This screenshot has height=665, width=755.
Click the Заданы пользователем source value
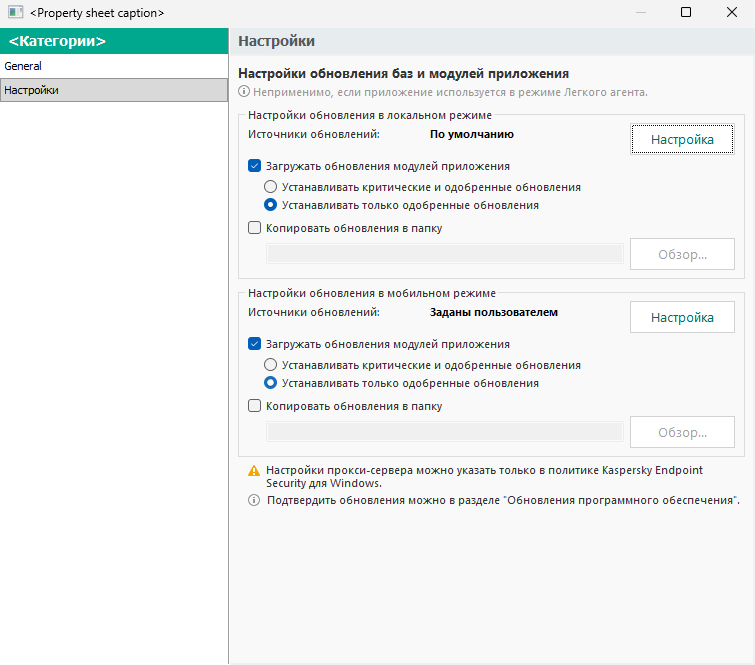point(494,313)
